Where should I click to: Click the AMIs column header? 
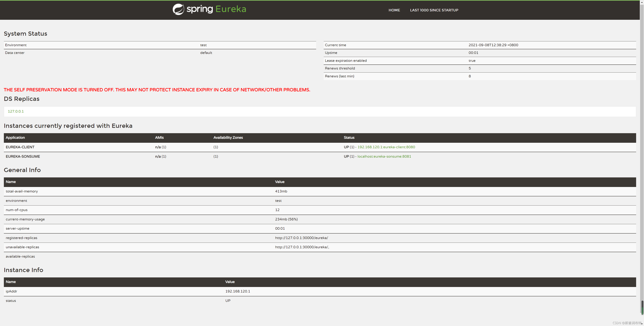159,138
